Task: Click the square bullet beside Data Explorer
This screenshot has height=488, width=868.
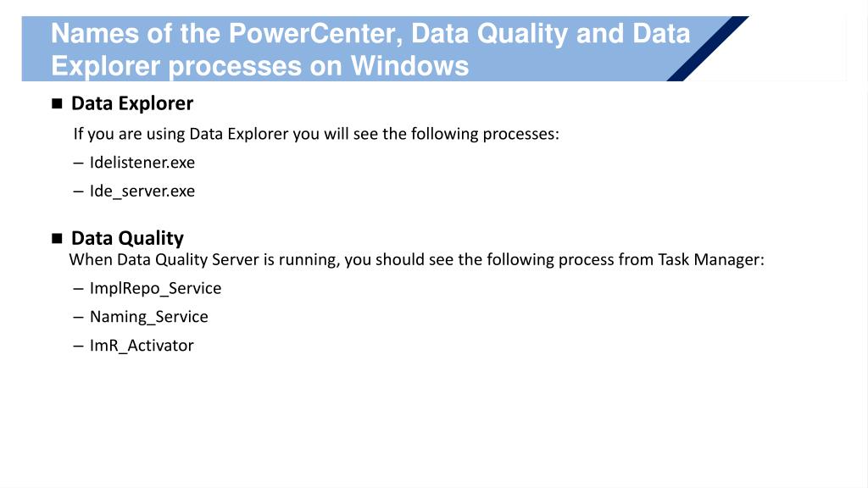Action: [57, 103]
